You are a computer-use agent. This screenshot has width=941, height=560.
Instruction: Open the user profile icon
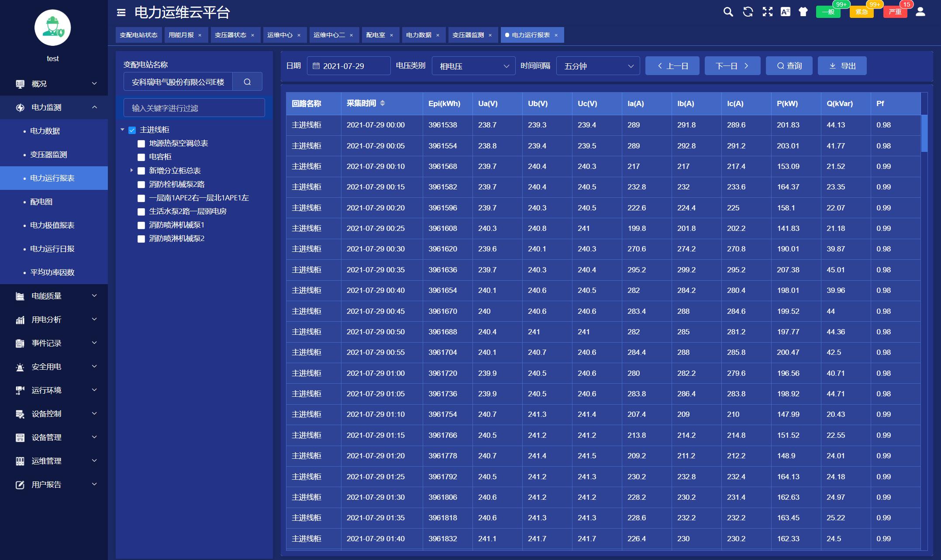920,12
